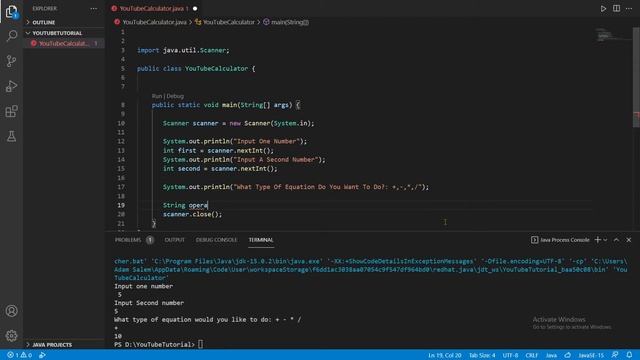Open the Run and Debug view icon
640x360 pixels.
pos(11,86)
